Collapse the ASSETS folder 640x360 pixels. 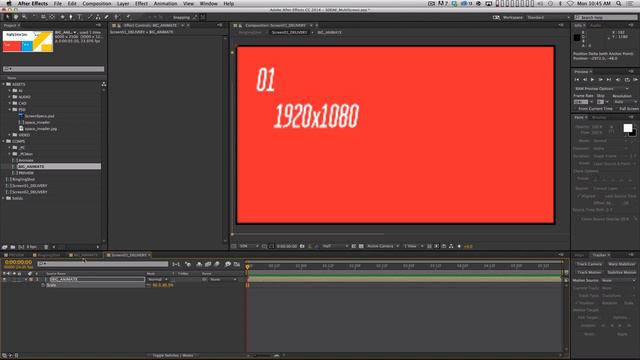point(4,84)
